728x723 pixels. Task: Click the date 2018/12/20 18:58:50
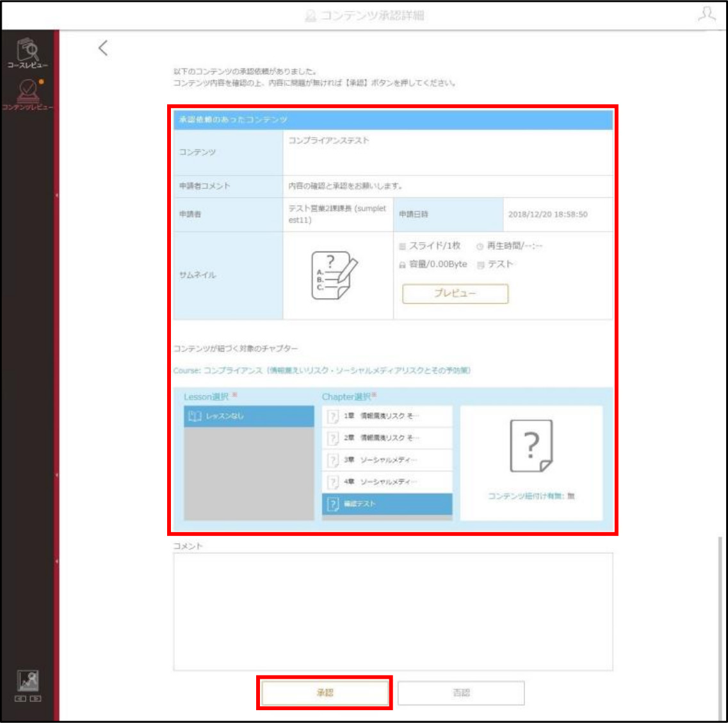tap(548, 215)
